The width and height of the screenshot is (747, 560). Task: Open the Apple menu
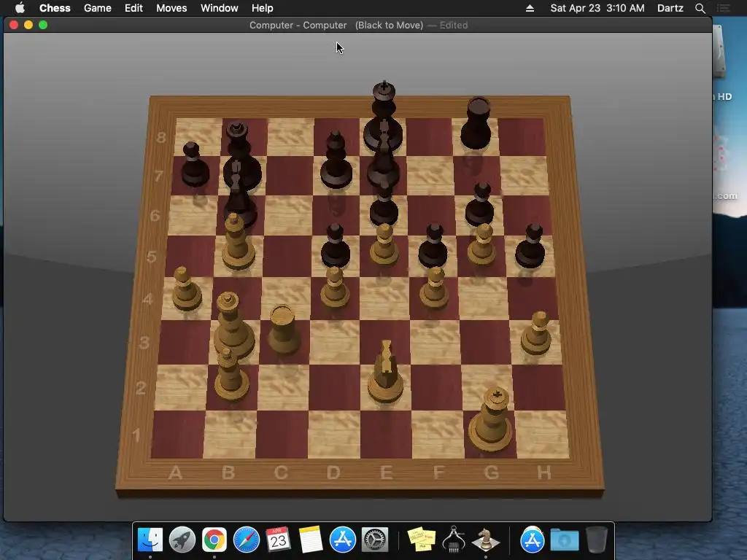[20, 8]
